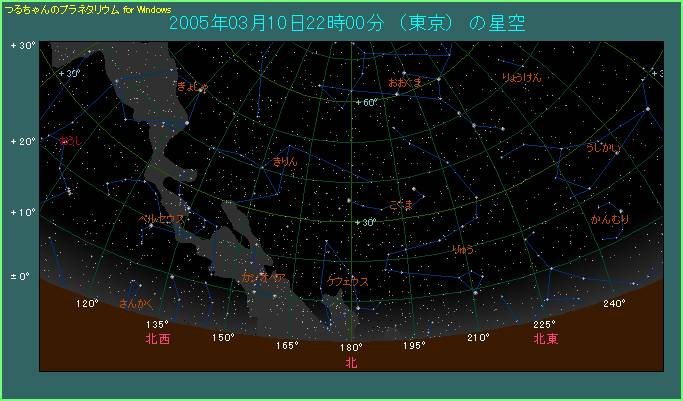Image resolution: width=683 pixels, height=401 pixels.
Task: Click the +20° altitude scale label
Action: (22, 142)
